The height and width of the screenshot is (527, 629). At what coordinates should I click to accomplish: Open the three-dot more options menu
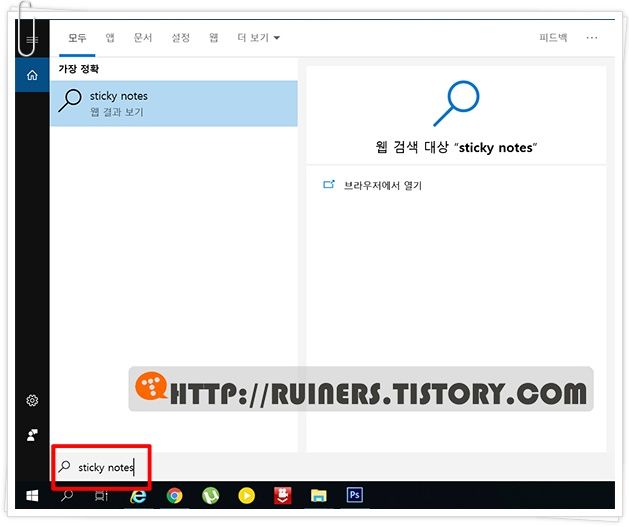point(592,38)
